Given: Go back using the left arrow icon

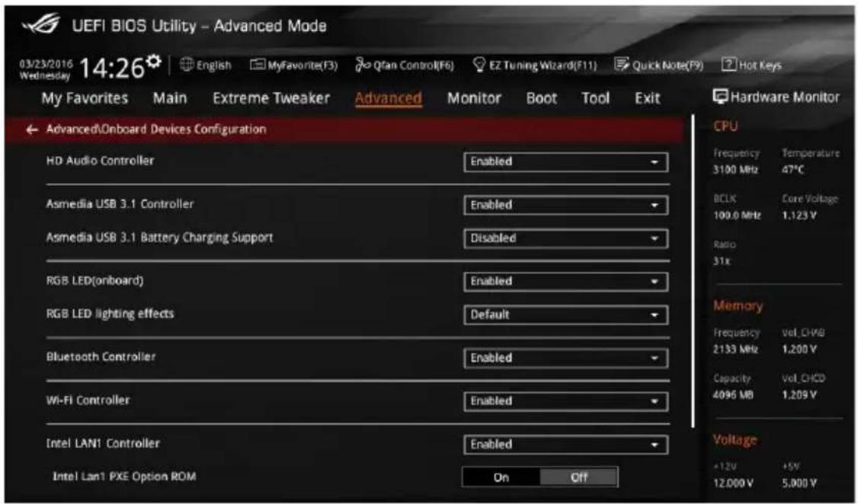Looking at the screenshot, I should coord(32,129).
